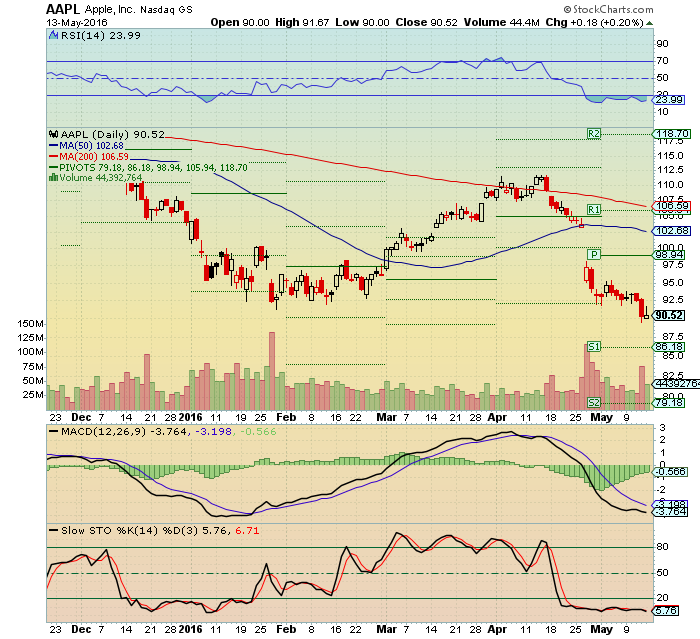Click the Open 90.00 value
Image resolution: width=700 pixels, height=639 pixels.
tap(240, 22)
